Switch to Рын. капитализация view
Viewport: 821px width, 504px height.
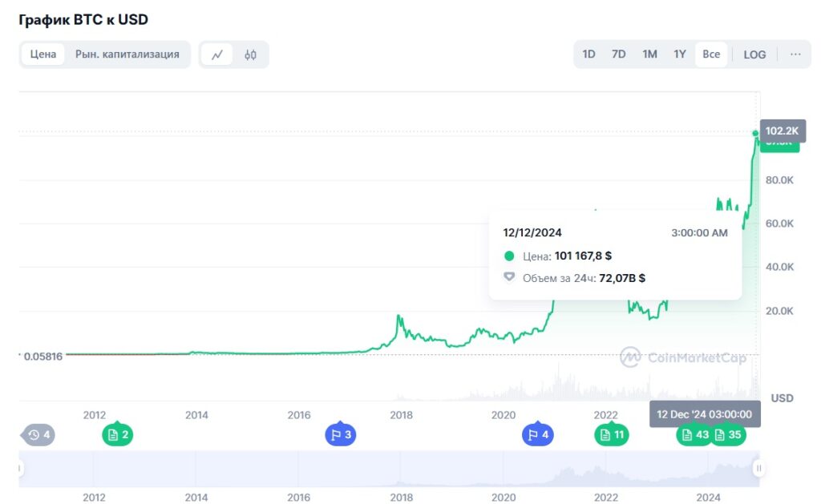click(127, 54)
